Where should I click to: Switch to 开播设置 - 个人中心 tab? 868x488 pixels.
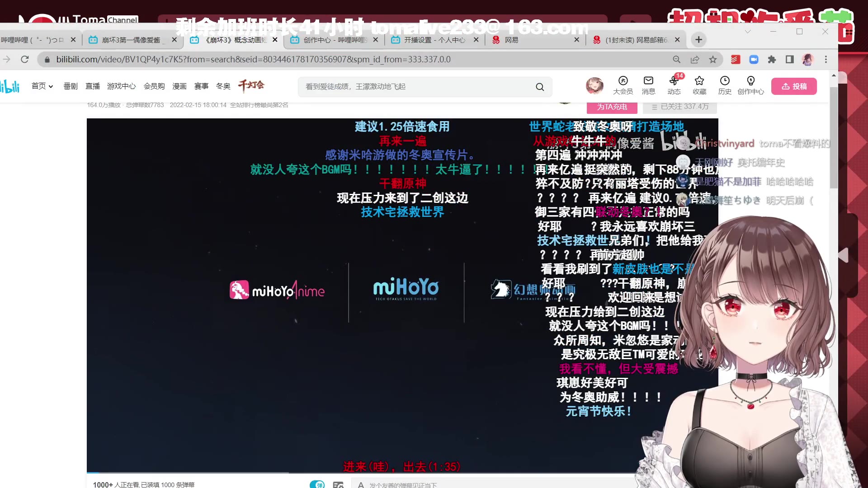434,40
